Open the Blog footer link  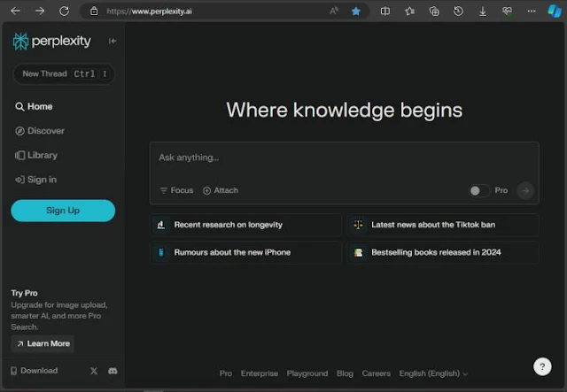tap(345, 373)
